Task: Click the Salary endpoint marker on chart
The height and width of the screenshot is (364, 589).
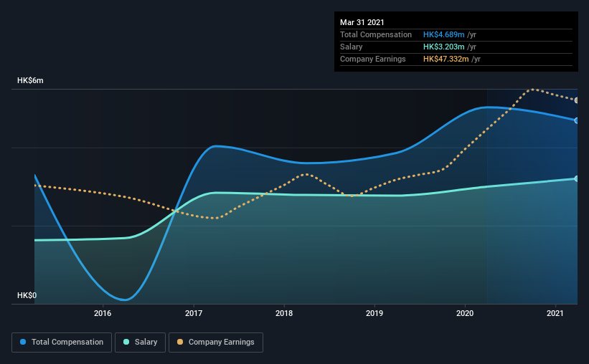Action: pos(576,178)
